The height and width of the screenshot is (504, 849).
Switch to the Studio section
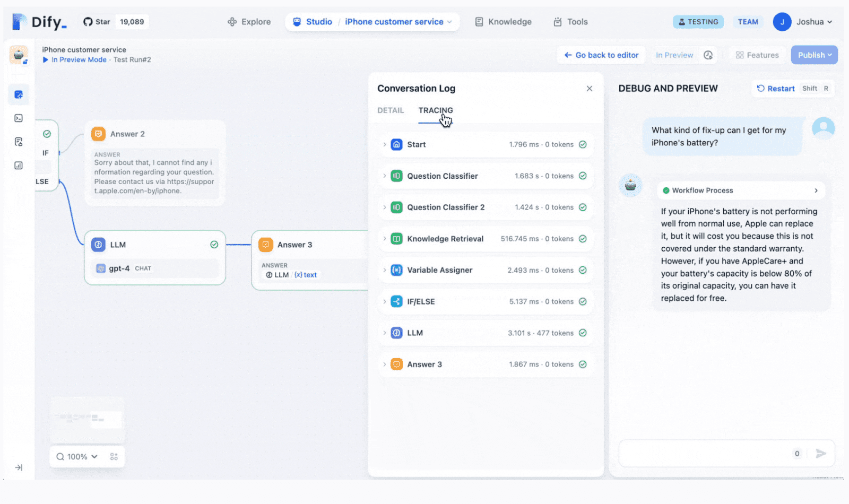point(313,22)
